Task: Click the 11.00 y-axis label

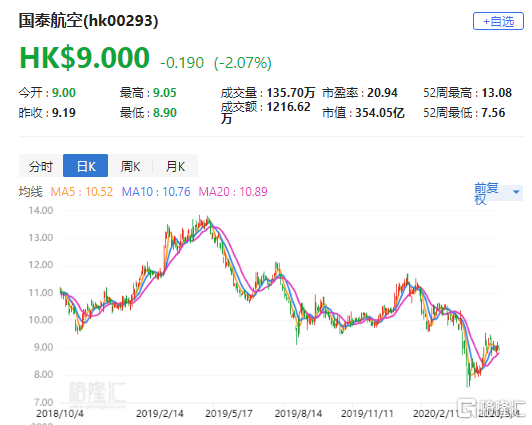Action: [41, 292]
